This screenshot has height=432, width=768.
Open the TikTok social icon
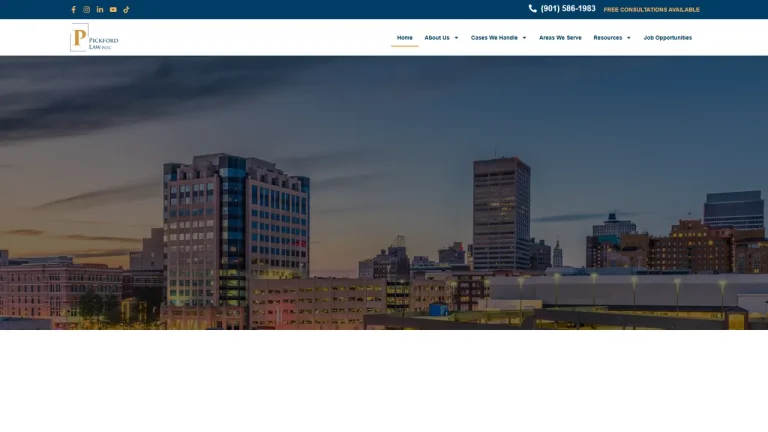(x=126, y=9)
